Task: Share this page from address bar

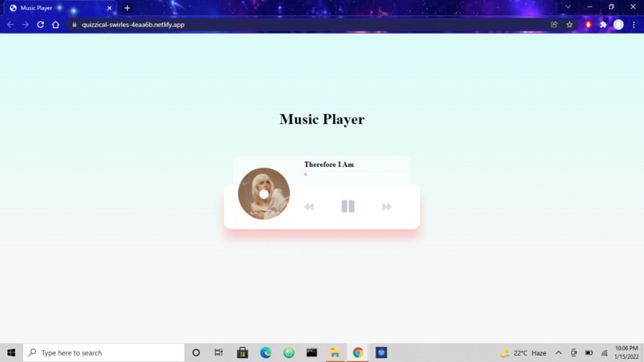Action: point(554,25)
